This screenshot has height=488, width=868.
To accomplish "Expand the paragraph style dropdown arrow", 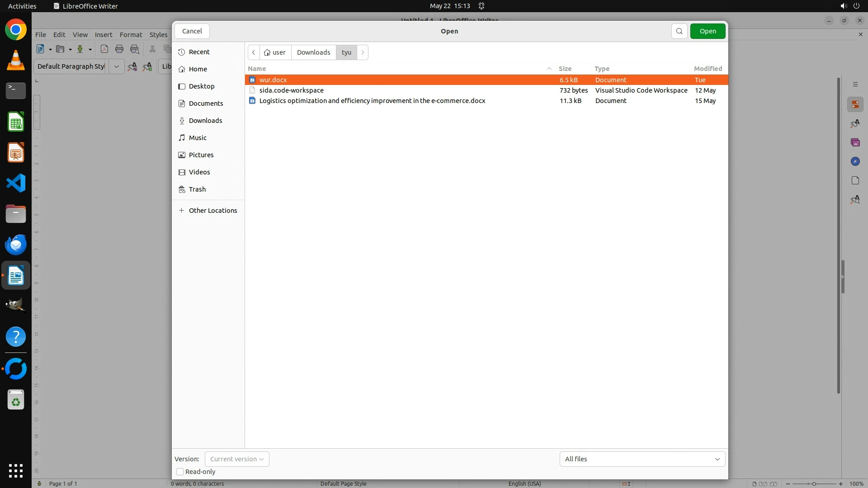I will tap(116, 66).
